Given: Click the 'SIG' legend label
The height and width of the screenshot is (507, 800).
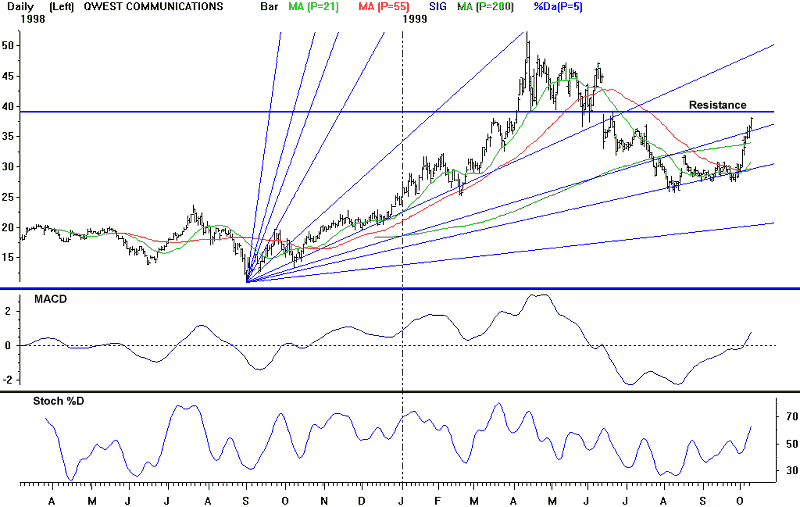Looking at the screenshot, I should point(438,7).
